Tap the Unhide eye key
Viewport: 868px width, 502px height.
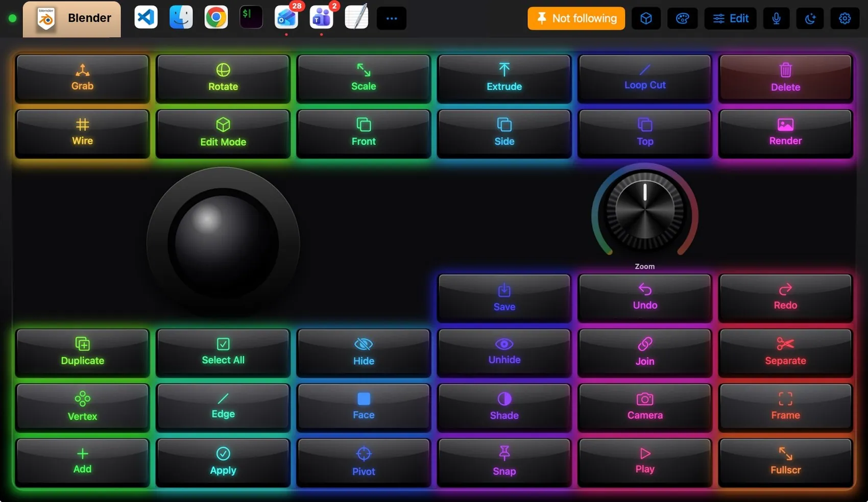(x=504, y=353)
